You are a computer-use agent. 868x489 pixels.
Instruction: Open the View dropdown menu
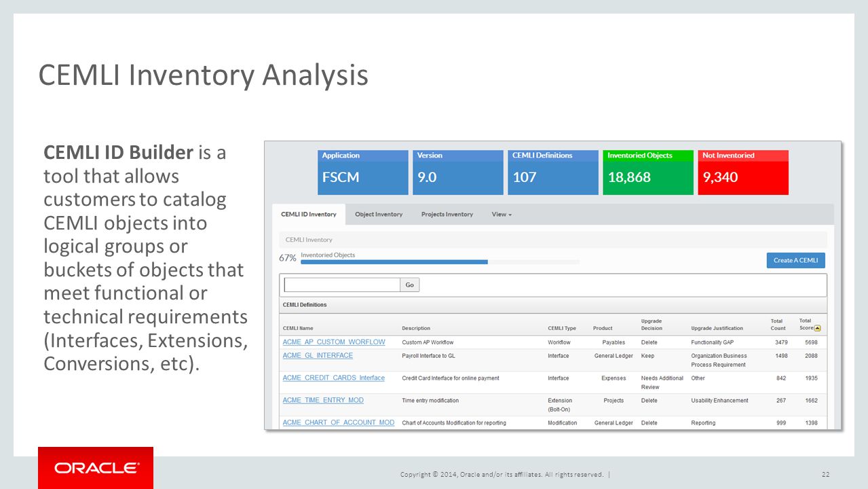(502, 215)
